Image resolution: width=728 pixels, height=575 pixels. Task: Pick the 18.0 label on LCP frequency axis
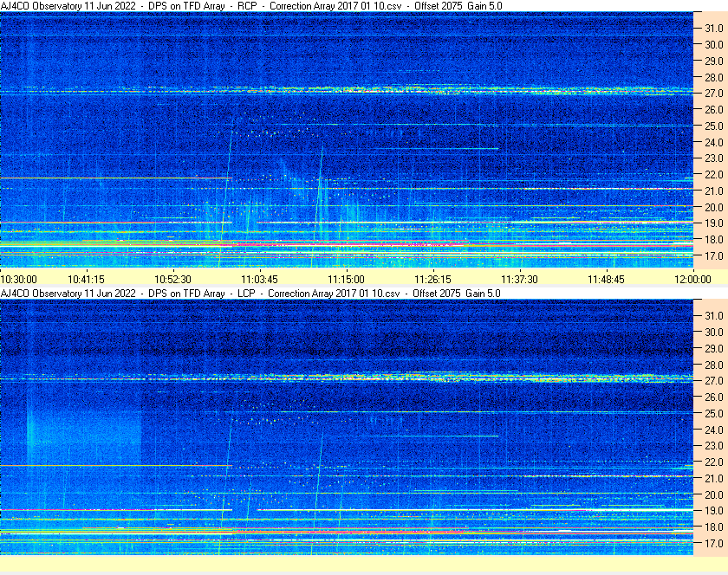[714, 527]
